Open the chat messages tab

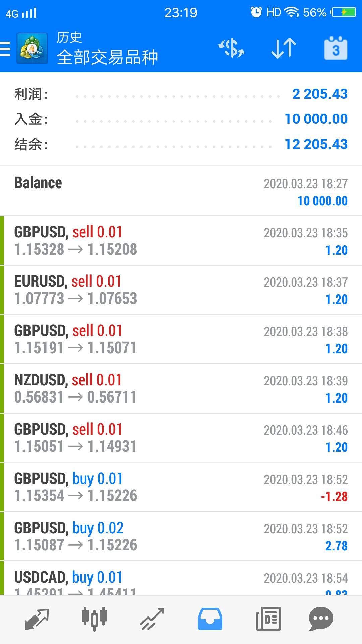tap(321, 619)
